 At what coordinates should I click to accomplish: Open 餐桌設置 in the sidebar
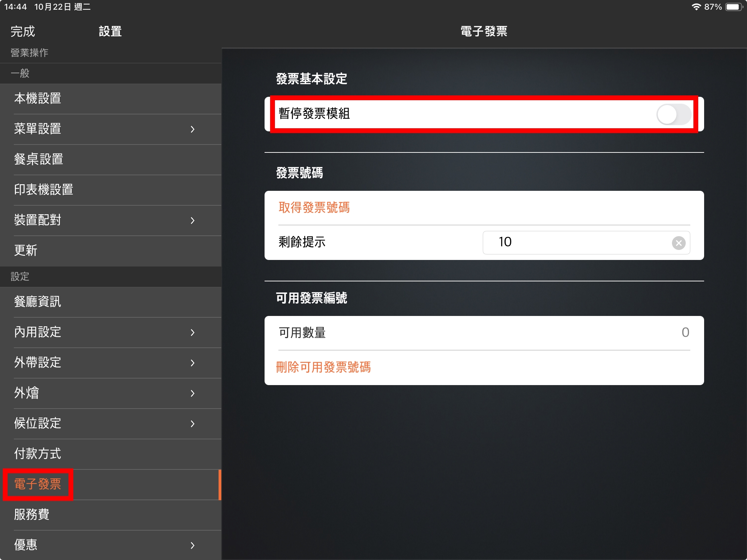111,160
